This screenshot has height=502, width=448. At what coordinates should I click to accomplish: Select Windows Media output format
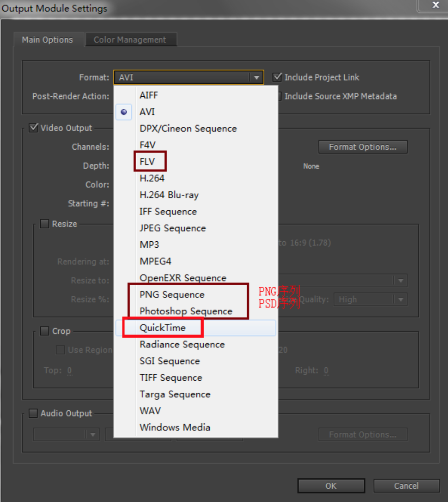(x=175, y=427)
